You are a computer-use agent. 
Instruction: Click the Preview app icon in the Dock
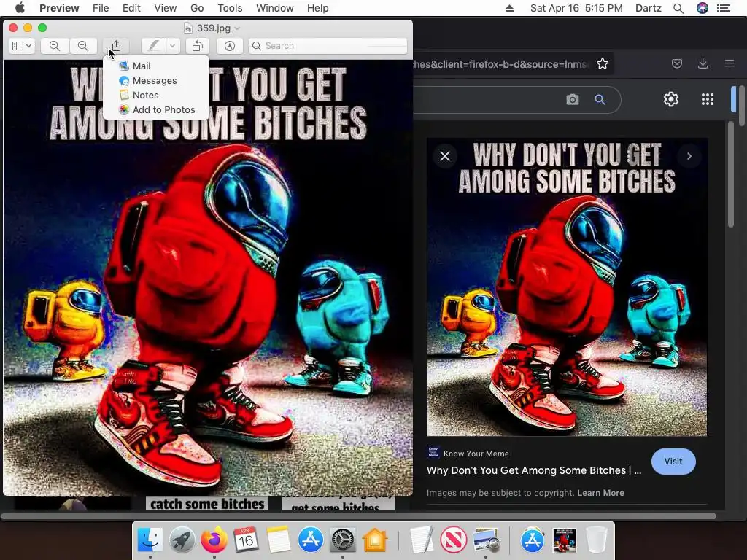(485, 540)
